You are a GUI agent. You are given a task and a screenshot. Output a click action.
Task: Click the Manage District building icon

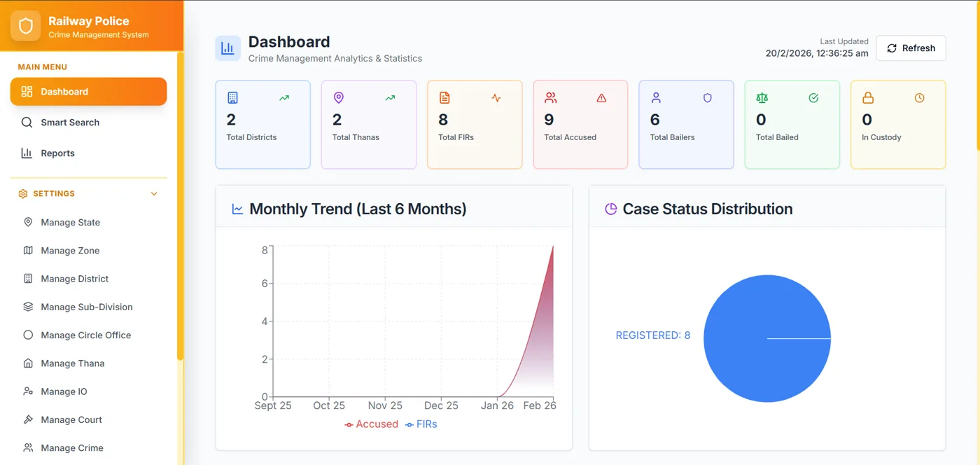[x=28, y=279]
